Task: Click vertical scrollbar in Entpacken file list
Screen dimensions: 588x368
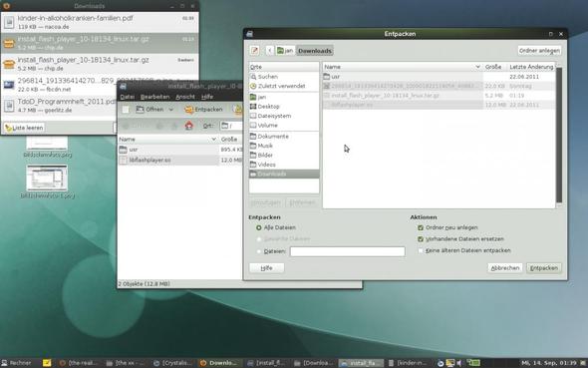Action: click(x=559, y=135)
